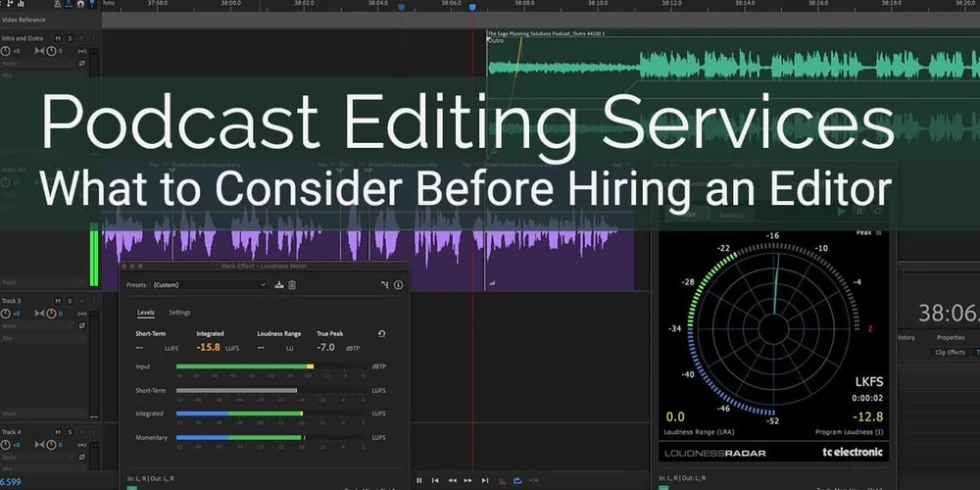Screen dimensions: 980x490
Task: Click the radar power toggle at bottom left
Action: coord(663,487)
